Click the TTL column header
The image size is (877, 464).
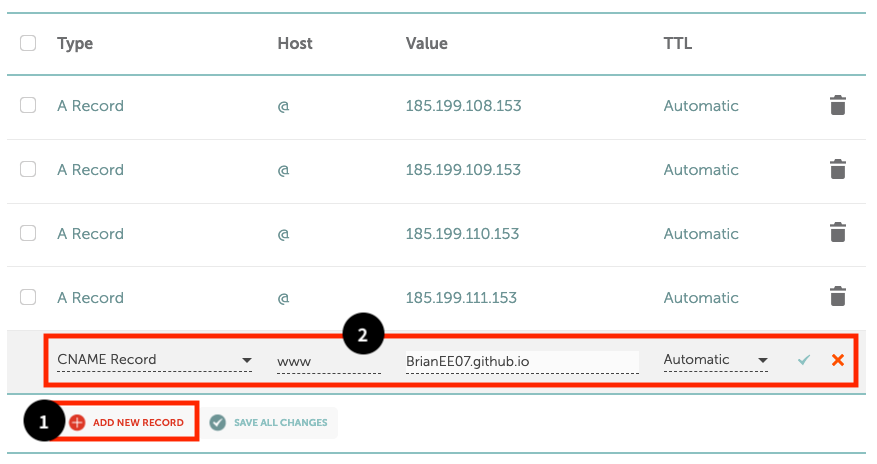tap(678, 44)
